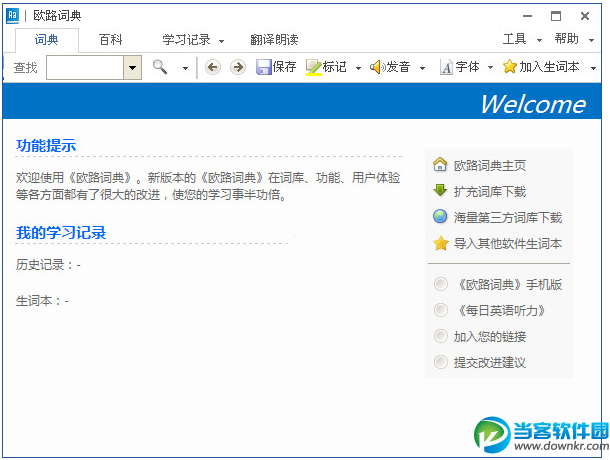
Task: Click the 保存 button label
Action: coord(284,67)
